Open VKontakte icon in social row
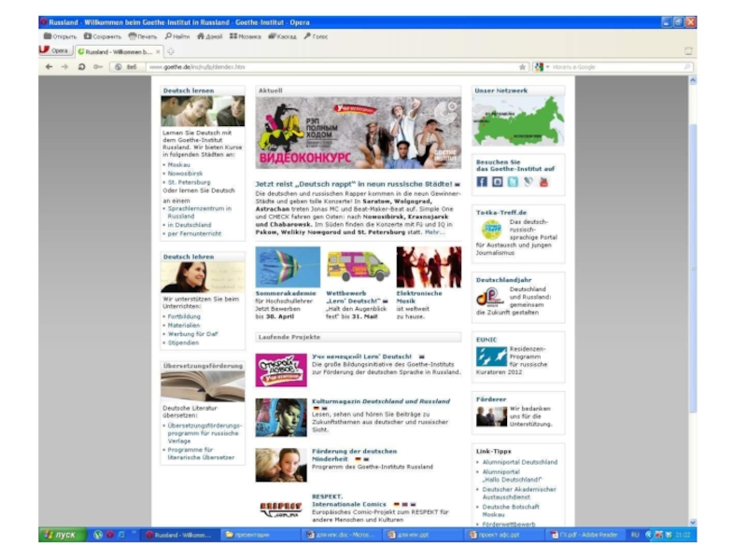747x560 pixels. click(x=498, y=182)
